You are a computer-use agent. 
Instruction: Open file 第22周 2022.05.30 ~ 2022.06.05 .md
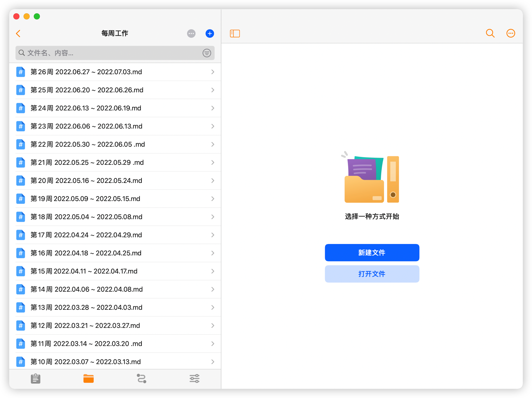point(115,145)
